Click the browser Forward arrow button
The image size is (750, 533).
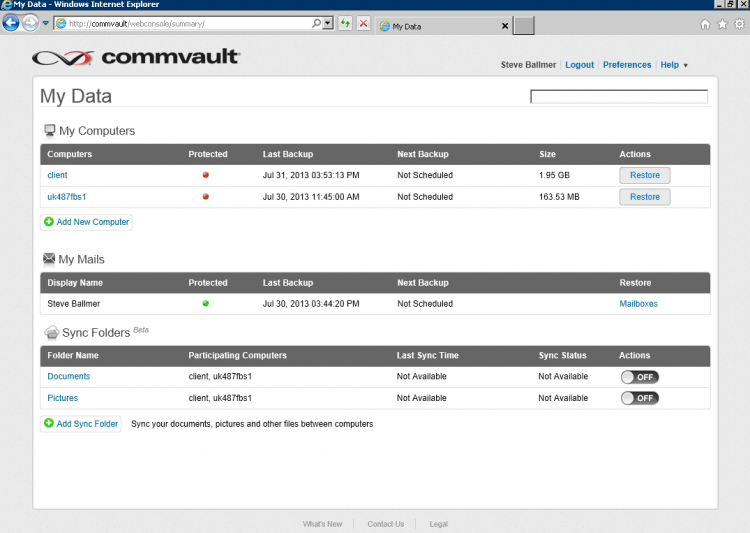click(x=30, y=23)
